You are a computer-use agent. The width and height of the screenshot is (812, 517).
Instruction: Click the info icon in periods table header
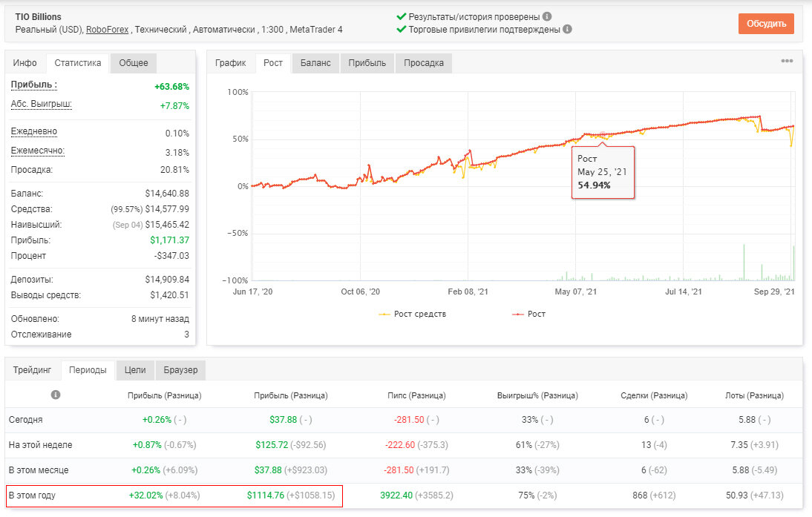[56, 395]
